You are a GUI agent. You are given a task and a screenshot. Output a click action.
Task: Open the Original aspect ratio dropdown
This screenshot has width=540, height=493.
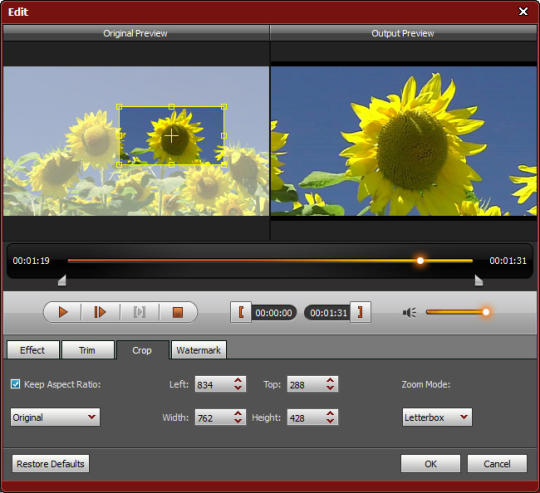click(x=55, y=417)
